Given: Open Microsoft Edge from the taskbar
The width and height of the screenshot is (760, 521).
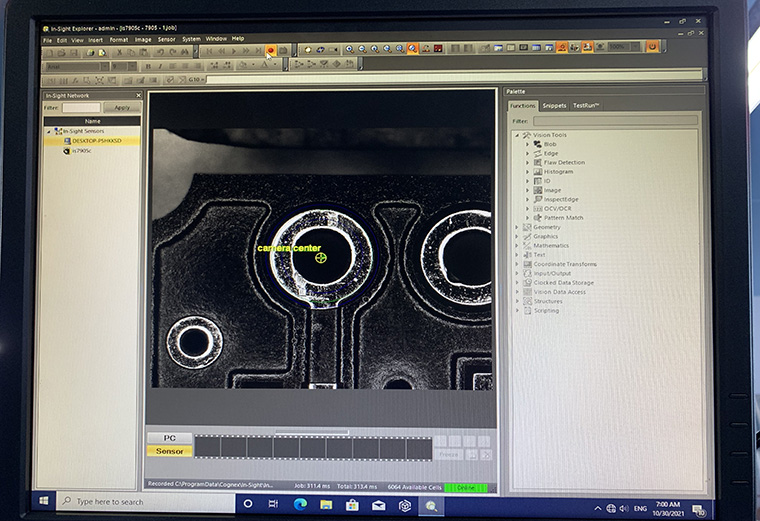Looking at the screenshot, I should 300,505.
